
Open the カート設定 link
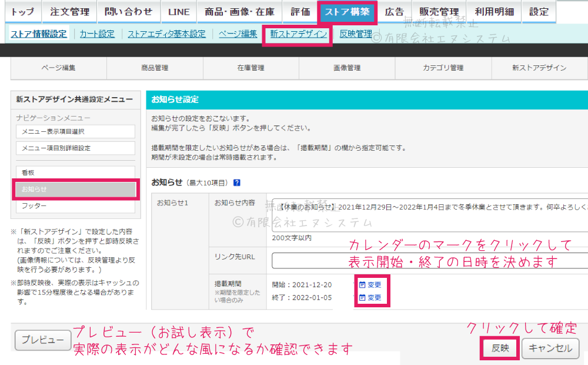coord(97,34)
